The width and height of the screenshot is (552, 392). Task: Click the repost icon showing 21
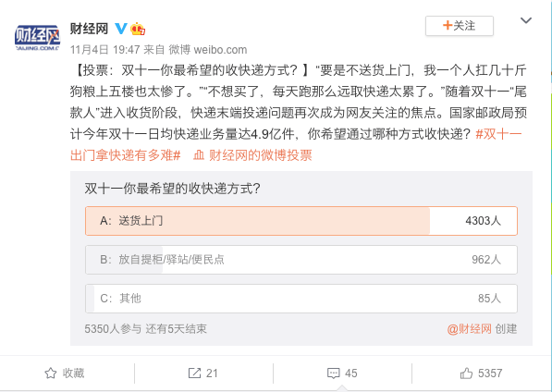[194, 373]
